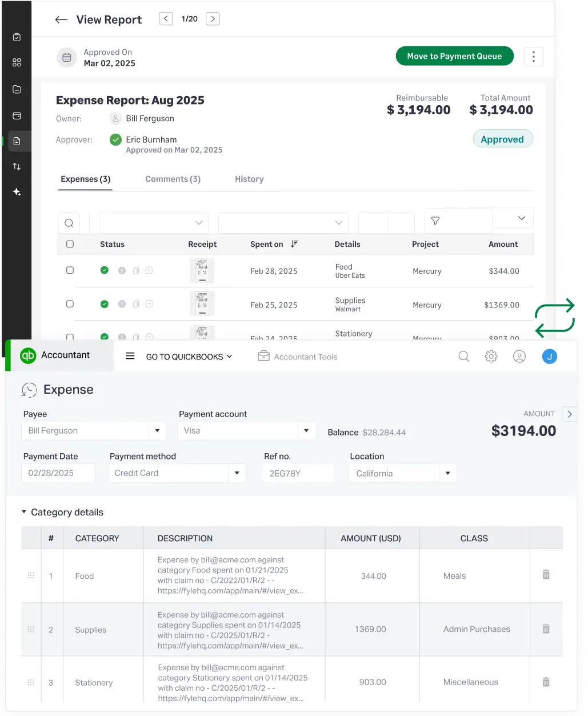Image resolution: width=588 pixels, height=716 pixels.
Task: Open the three-dot more options menu
Action: tap(533, 57)
